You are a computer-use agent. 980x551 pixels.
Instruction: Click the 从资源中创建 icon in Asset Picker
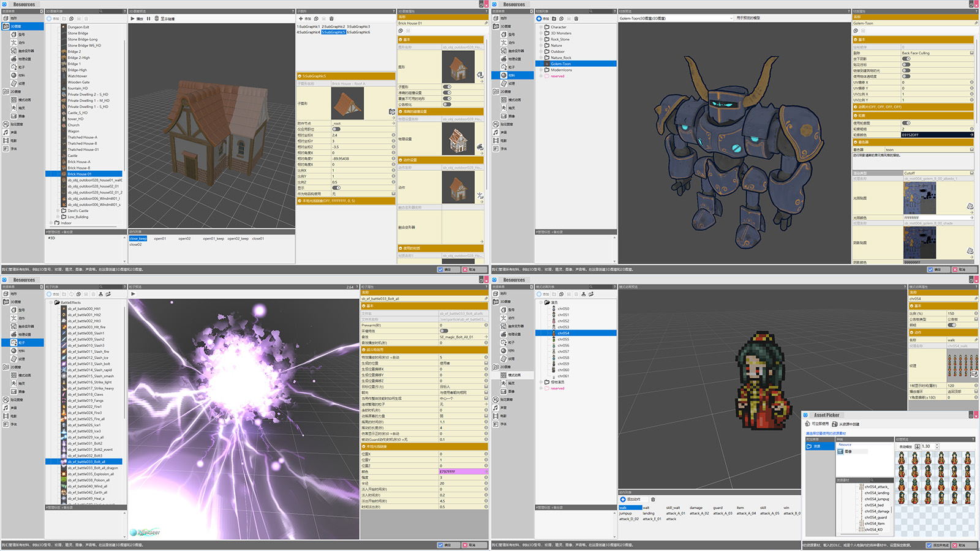pos(834,424)
